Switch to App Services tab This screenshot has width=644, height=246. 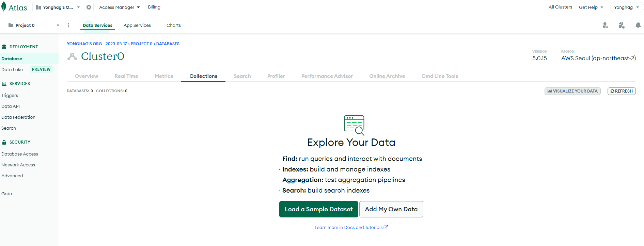[137, 25]
